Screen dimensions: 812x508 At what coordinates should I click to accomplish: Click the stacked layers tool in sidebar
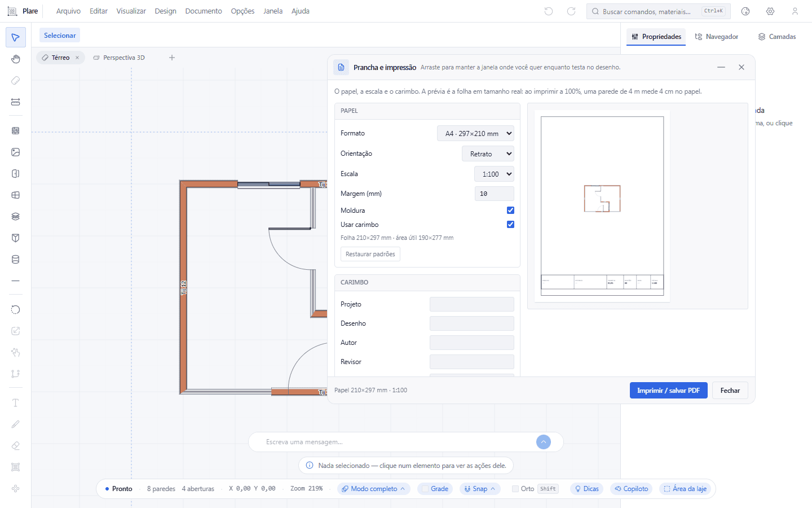point(16,216)
